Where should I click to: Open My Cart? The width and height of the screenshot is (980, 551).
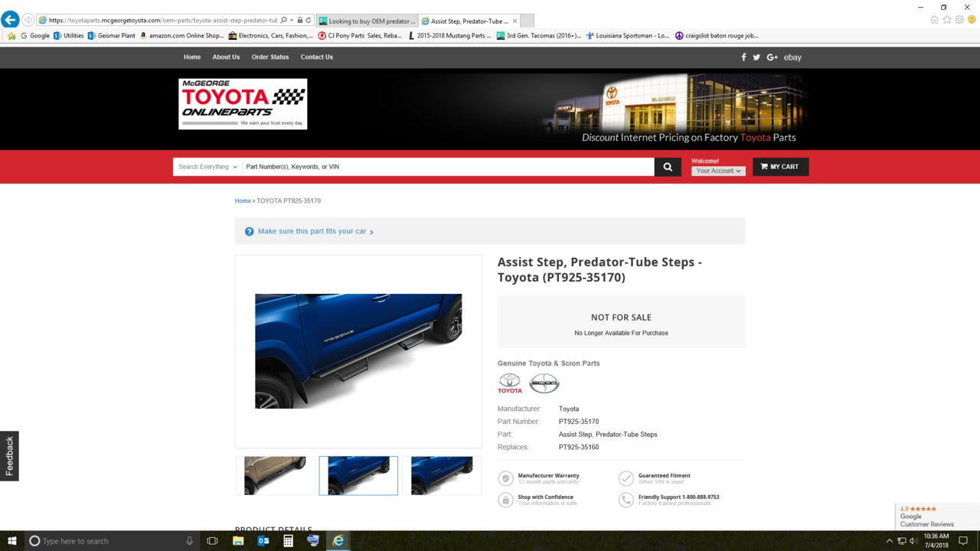(780, 167)
